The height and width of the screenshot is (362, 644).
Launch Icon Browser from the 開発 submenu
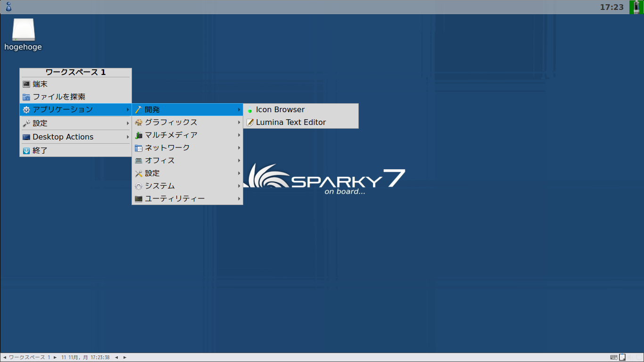[x=301, y=109]
